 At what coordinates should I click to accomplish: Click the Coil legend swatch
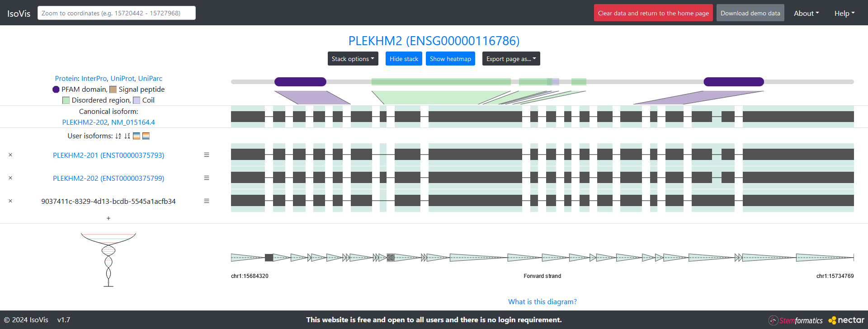click(137, 100)
